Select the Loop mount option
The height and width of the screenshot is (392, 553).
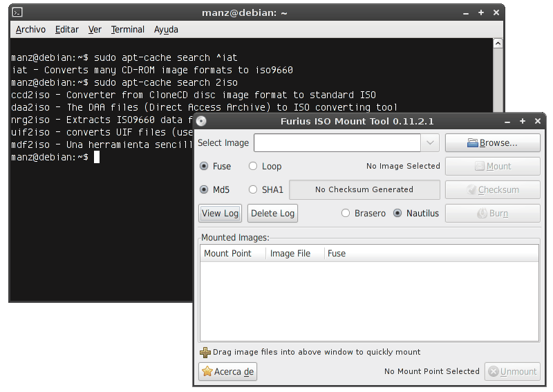pyautogui.click(x=265, y=166)
